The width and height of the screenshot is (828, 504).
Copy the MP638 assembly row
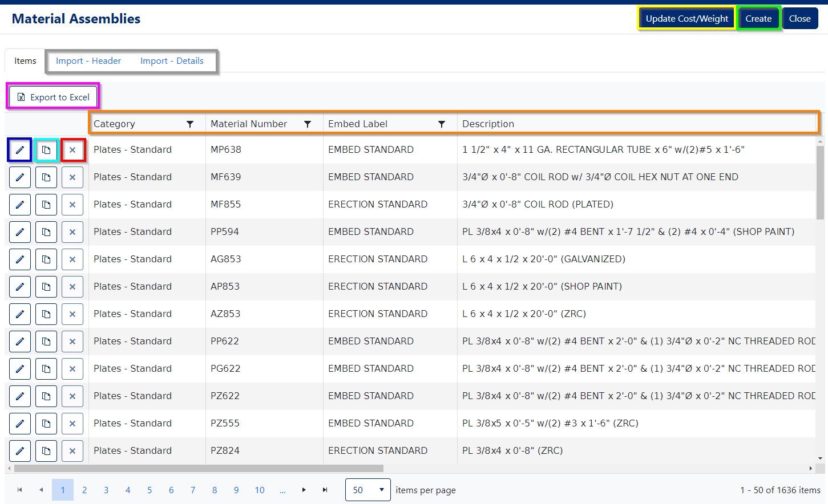click(46, 150)
